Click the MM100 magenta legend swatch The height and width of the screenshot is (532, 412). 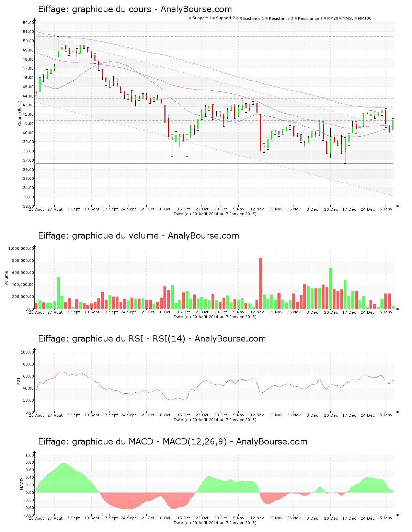(x=356, y=18)
